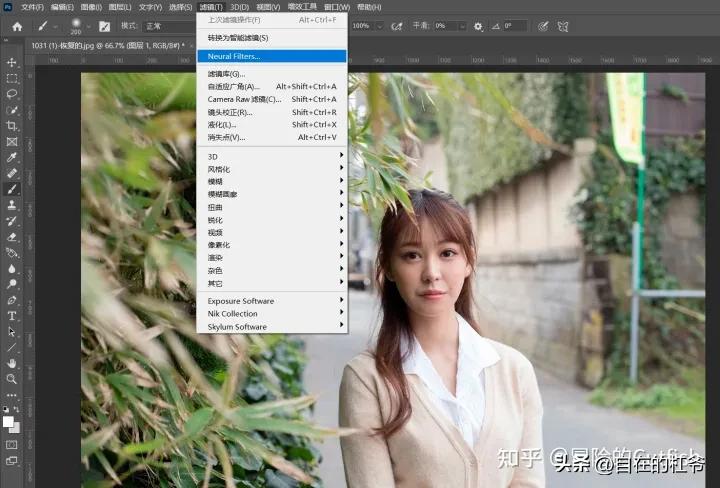Screen dimensions: 720x488
Task: Choose Neural Filters menu entry
Action: (x=272, y=56)
